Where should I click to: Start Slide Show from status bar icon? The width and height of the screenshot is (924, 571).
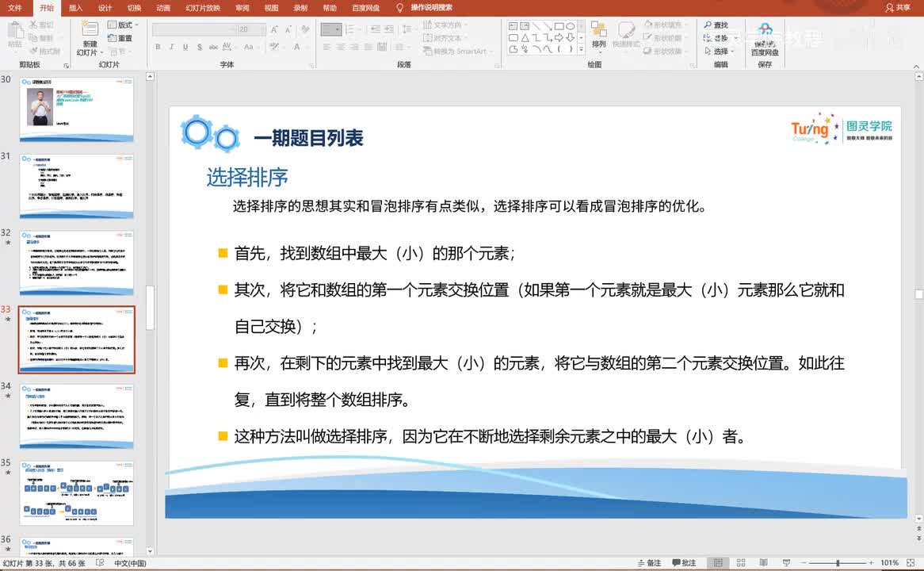click(785, 563)
